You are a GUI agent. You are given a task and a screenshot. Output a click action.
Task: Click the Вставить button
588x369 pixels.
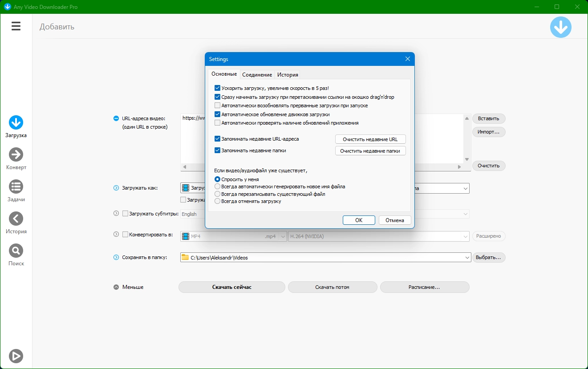(x=489, y=118)
